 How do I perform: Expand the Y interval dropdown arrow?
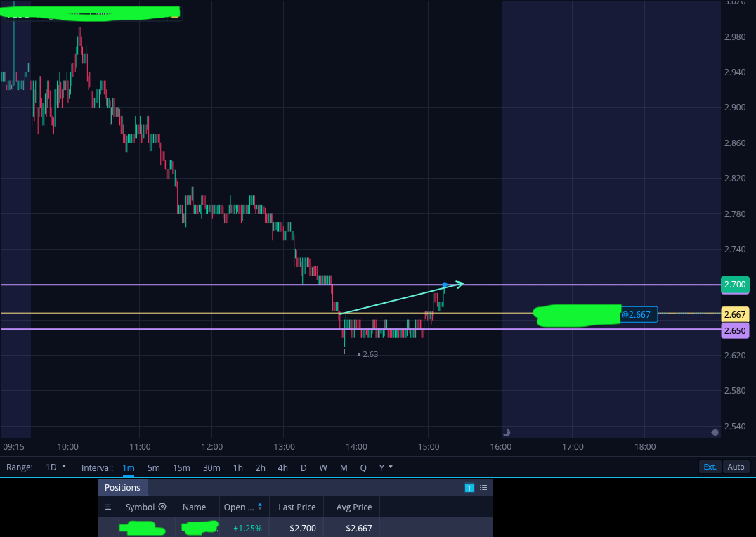(391, 467)
